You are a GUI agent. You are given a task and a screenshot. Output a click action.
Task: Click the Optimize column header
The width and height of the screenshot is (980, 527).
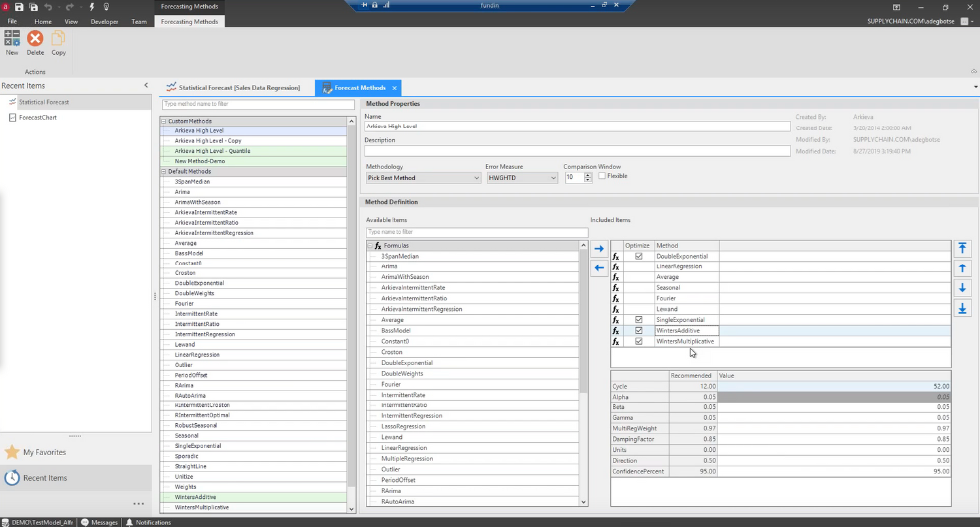point(639,246)
